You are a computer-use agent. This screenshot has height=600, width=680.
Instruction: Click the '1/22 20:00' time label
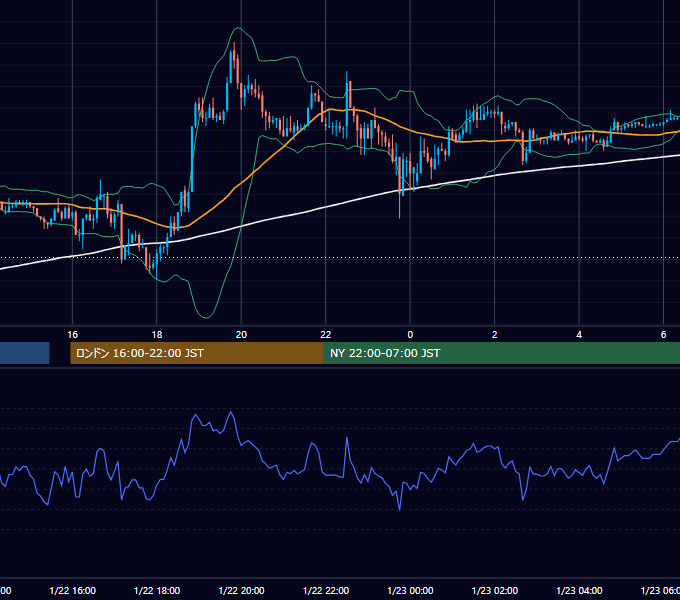point(241,590)
